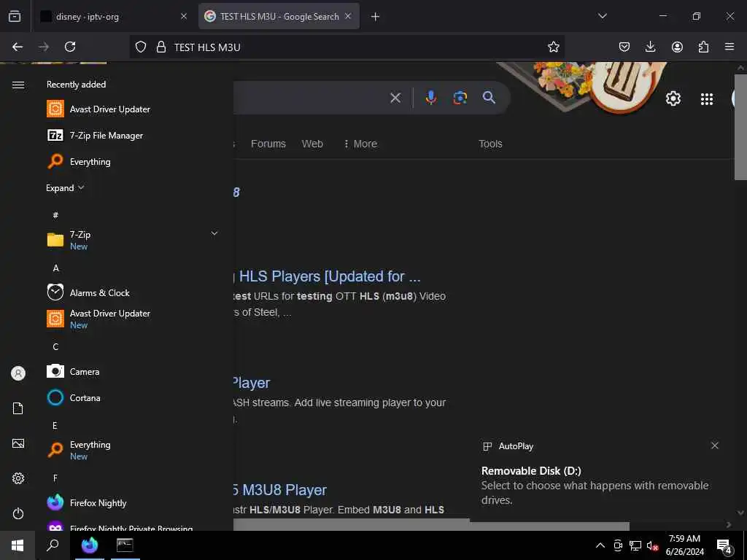Jump to the letter A app index
Viewport: 747px width, 560px height.
[x=55, y=268]
